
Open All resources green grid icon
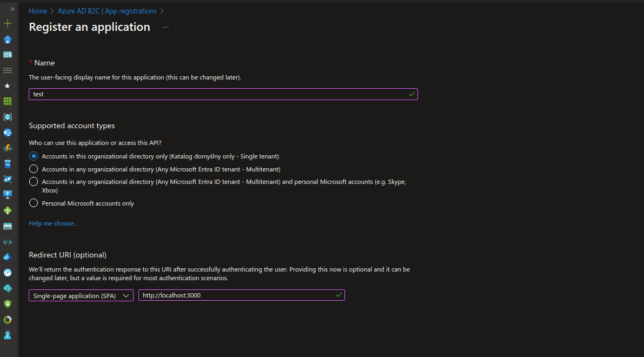8,101
